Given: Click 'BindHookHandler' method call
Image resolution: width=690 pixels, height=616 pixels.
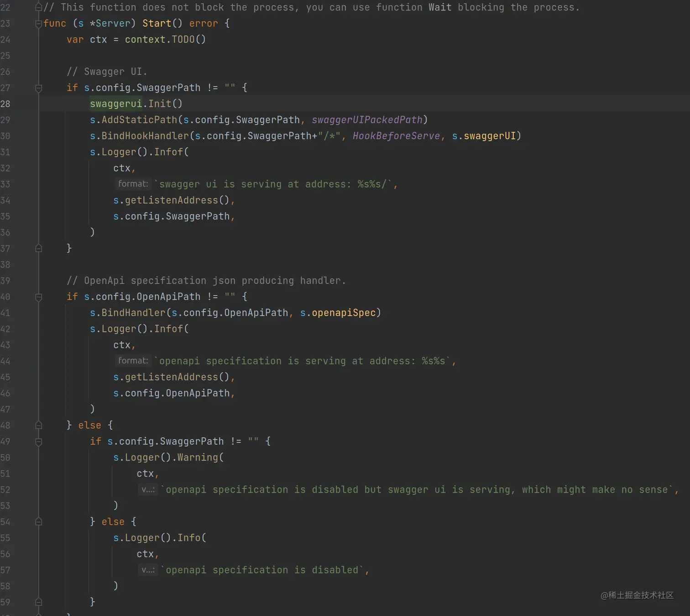Looking at the screenshot, I should click(x=145, y=136).
